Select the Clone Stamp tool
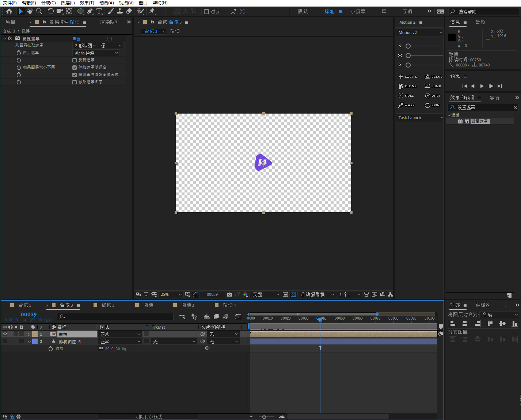 point(120,11)
